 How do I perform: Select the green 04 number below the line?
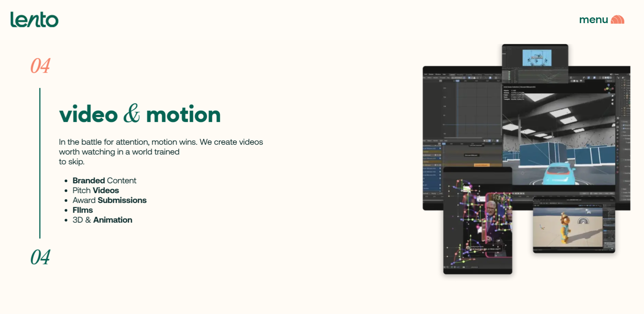point(40,258)
